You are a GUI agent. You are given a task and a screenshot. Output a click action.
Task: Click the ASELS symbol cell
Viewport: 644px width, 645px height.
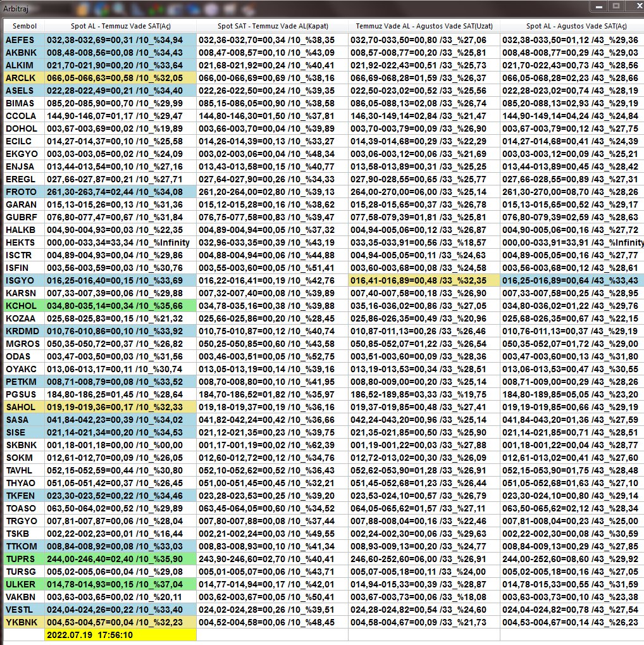[x=24, y=91]
